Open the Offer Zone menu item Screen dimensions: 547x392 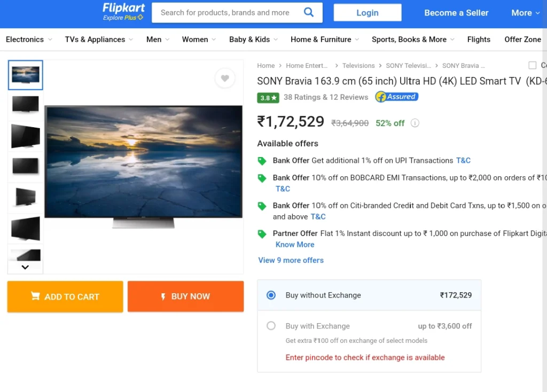coord(522,40)
